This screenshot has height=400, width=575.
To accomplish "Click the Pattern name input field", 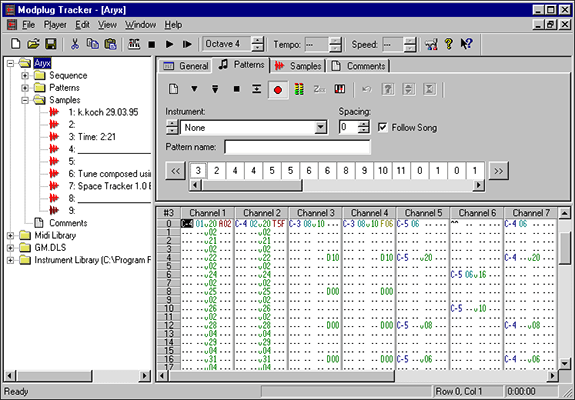I will 297,147.
